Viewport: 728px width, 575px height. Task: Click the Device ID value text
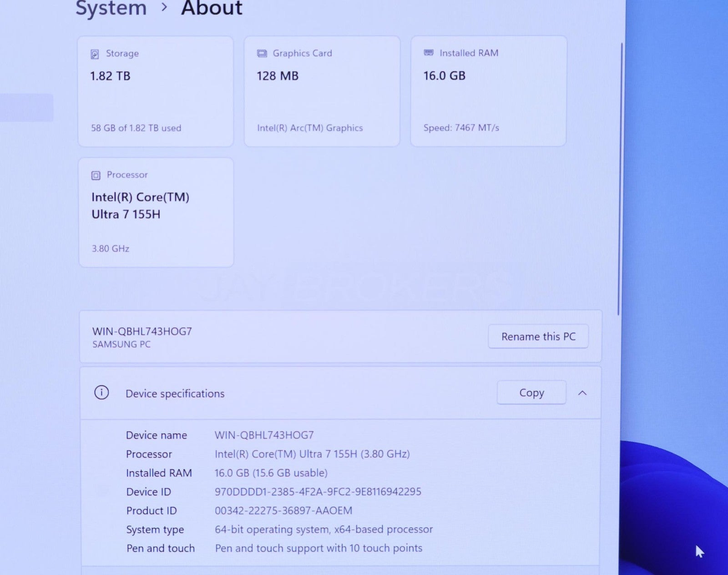318,492
